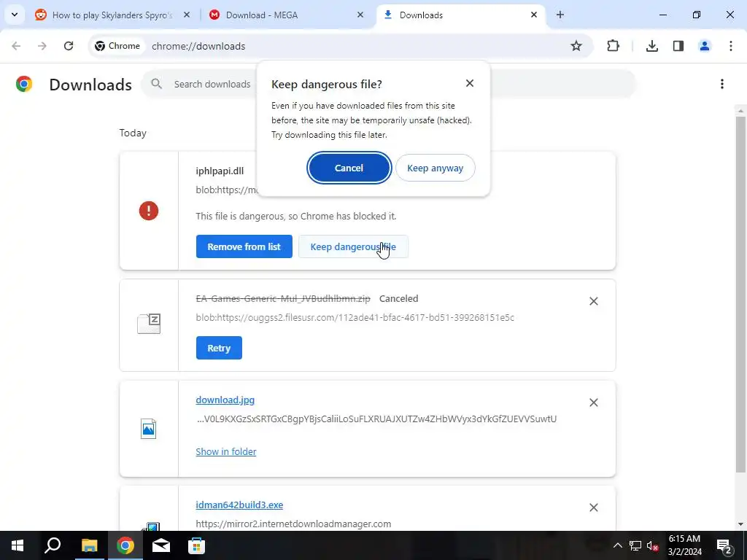This screenshot has height=560, width=747.
Task: Remove idman642build3.exe entry with X
Action: pyautogui.click(x=594, y=507)
